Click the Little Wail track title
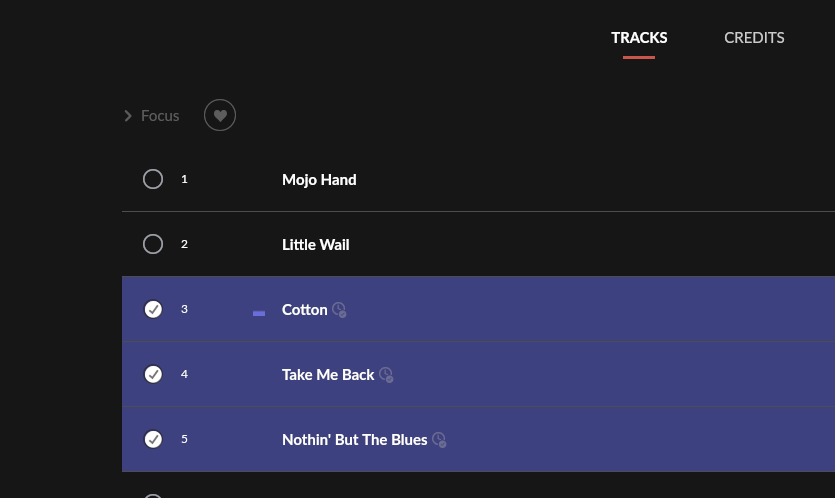This screenshot has height=498, width=835. point(315,244)
